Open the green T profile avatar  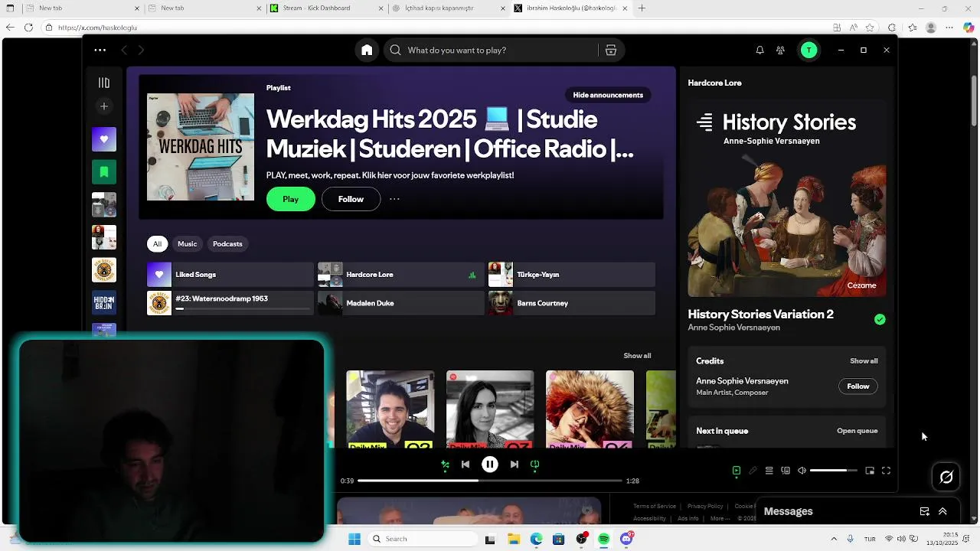808,50
